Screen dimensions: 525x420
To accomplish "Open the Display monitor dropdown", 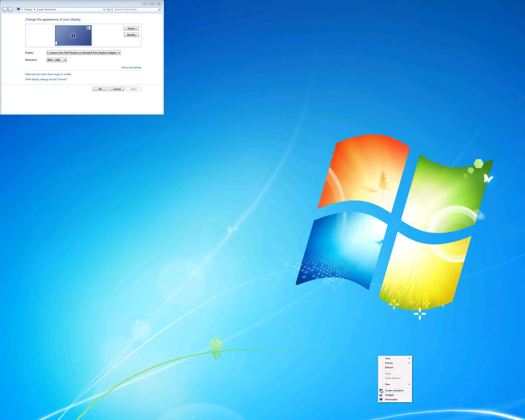I will click(83, 52).
